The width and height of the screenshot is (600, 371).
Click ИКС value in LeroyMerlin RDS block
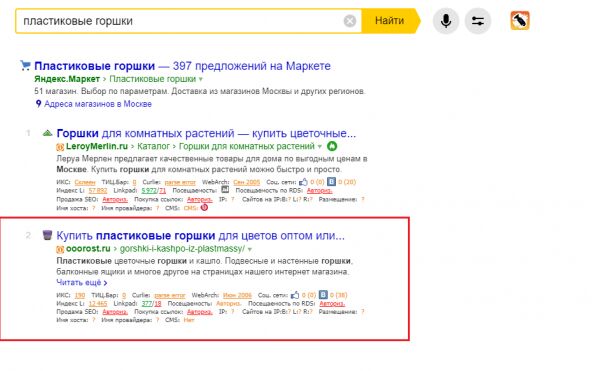coord(85,182)
